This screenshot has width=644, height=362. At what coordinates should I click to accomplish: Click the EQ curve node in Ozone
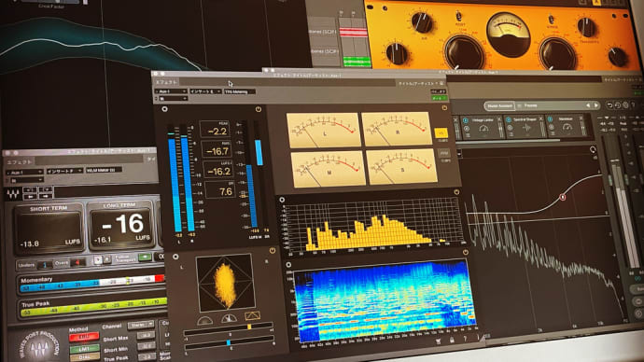pyautogui.click(x=563, y=198)
